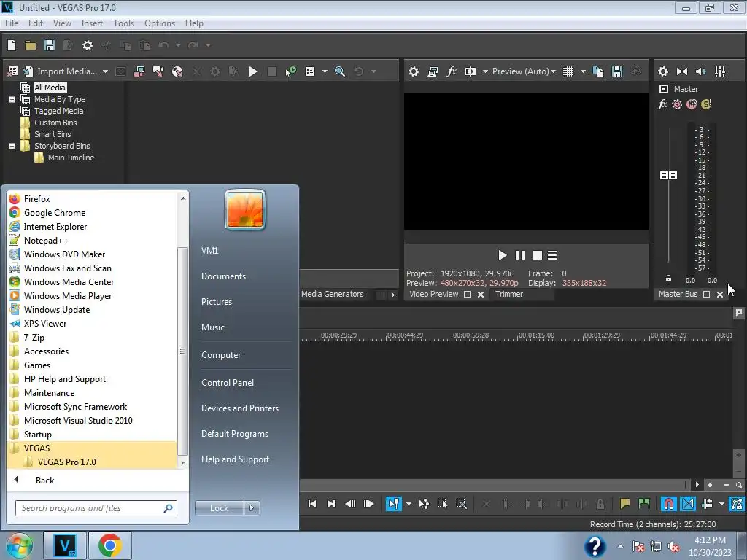The height and width of the screenshot is (560, 747).
Task: Collapse the Storyboard Bins tree node
Action: coord(12,146)
